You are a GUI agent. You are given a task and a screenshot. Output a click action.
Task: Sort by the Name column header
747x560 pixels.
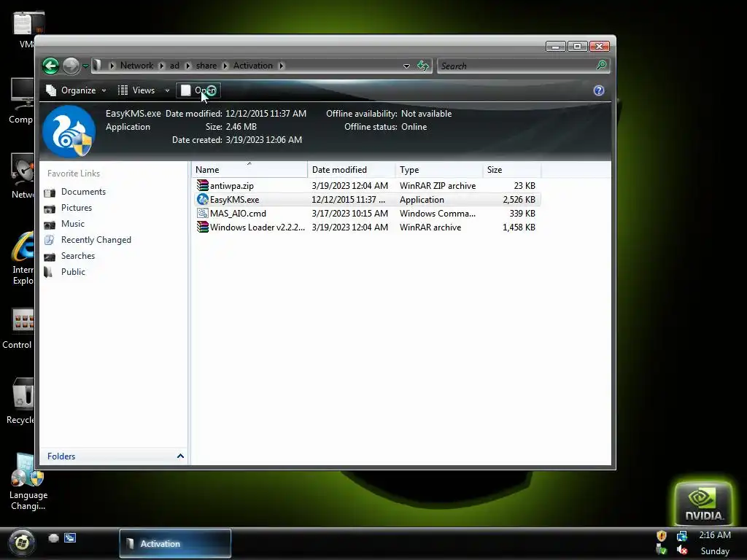point(249,169)
